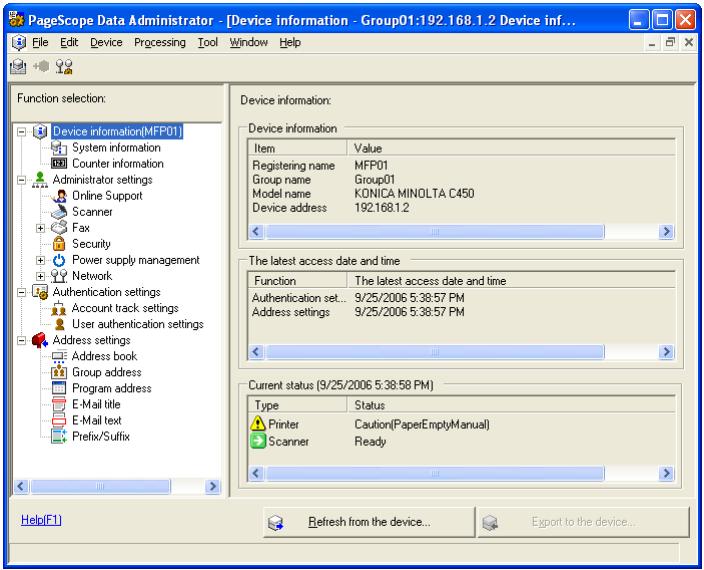This screenshot has height=570, width=704.
Task: Click the Address book icon
Action: (x=59, y=356)
